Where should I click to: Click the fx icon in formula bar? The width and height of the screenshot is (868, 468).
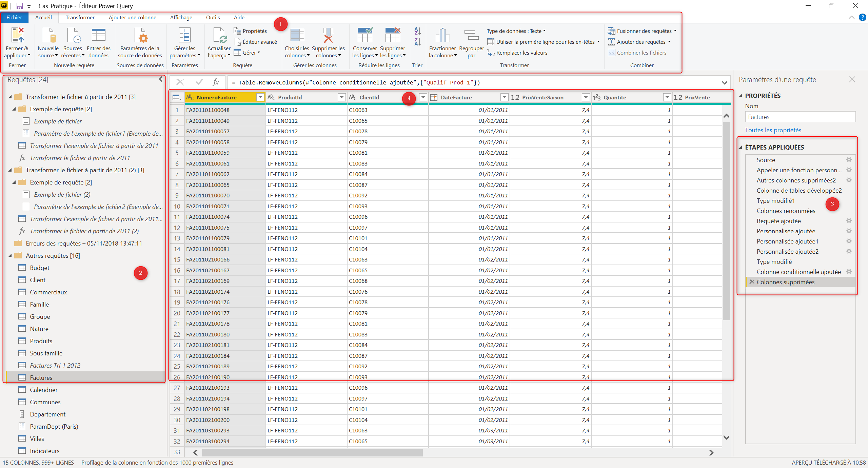[x=216, y=82]
